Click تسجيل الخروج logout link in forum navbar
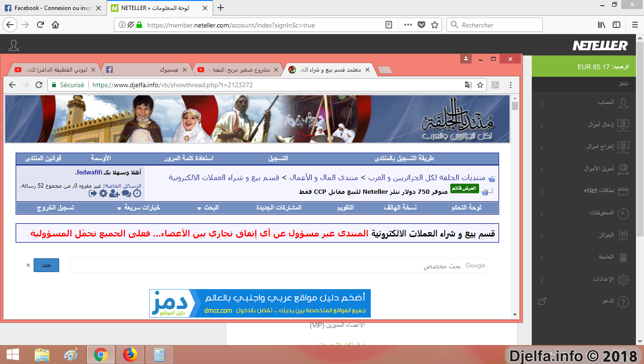The height and width of the screenshot is (364, 644). coord(56,208)
